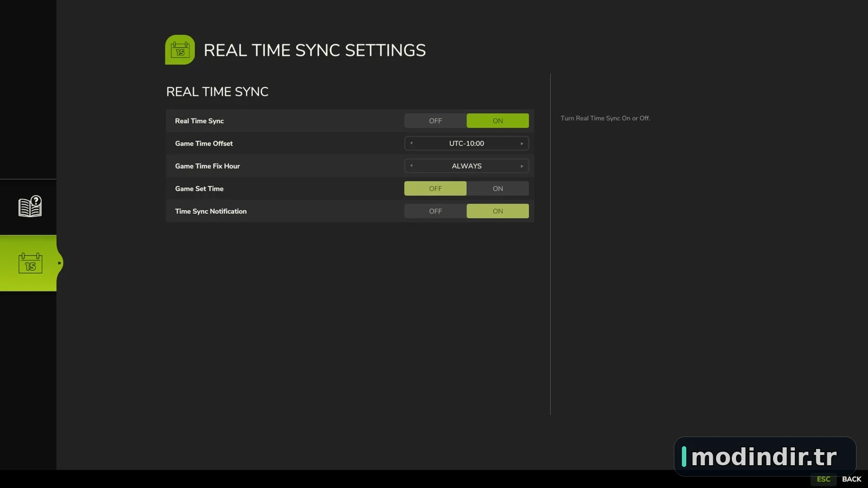Click the BACK button

[x=852, y=479]
